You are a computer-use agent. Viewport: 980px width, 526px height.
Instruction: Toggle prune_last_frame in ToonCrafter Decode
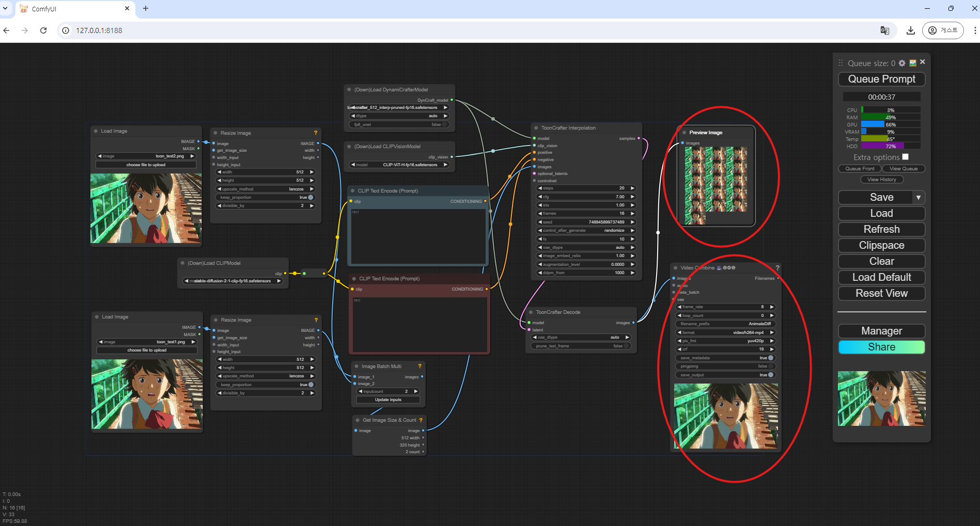click(581, 346)
